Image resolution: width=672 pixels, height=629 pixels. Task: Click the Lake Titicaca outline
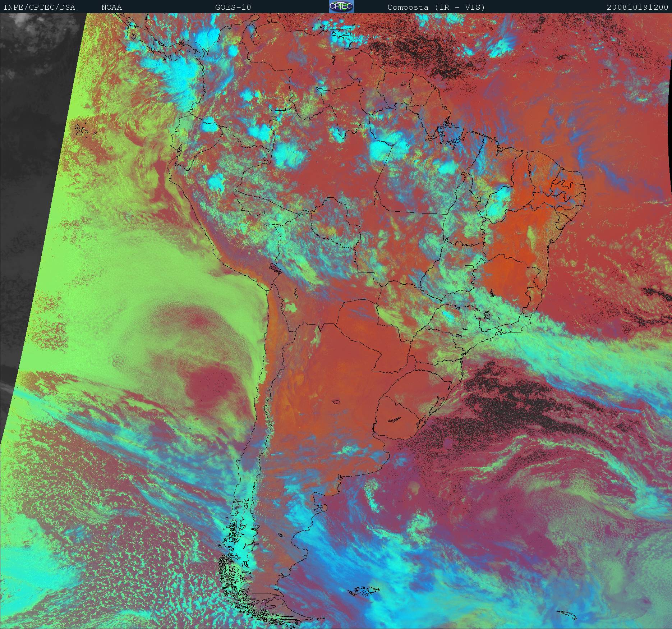274,268
